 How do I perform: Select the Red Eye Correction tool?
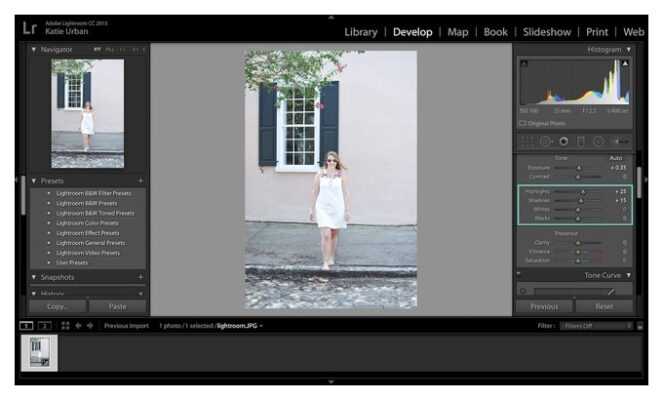pyautogui.click(x=564, y=142)
